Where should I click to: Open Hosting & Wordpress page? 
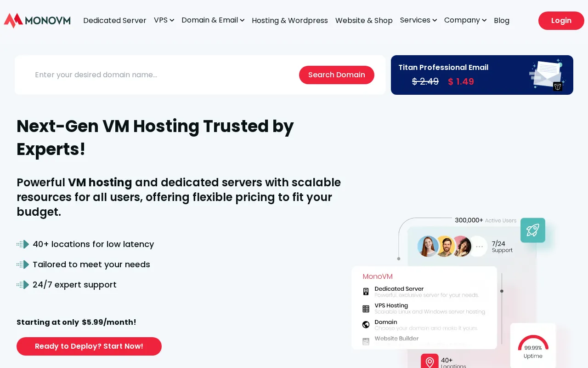[290, 21]
